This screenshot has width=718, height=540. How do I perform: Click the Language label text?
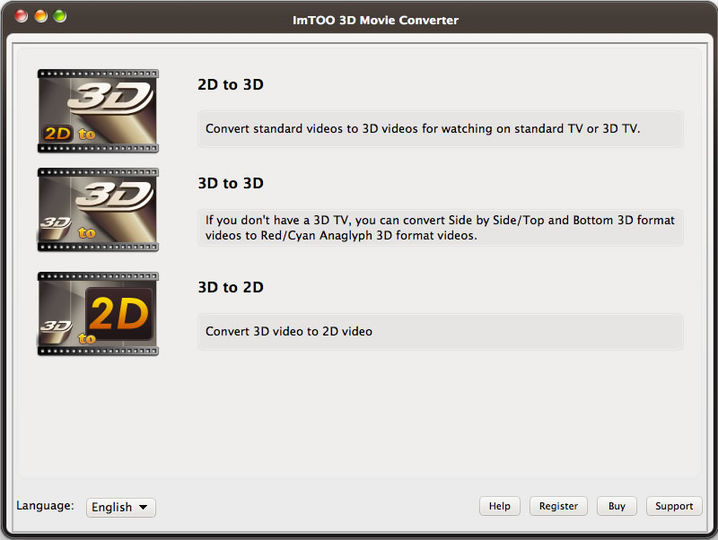[45, 506]
